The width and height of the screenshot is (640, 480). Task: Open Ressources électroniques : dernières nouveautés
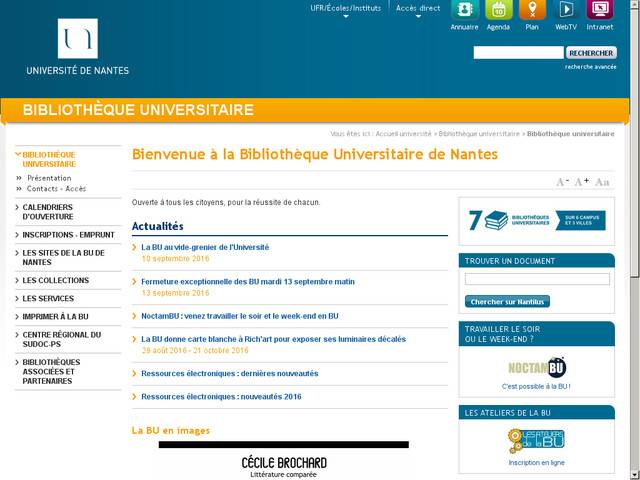[x=229, y=373]
